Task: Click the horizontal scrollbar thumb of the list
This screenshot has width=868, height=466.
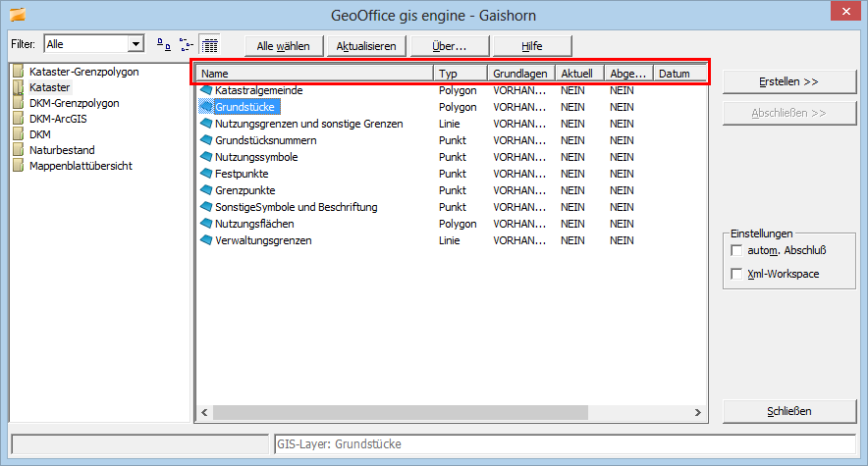Action: tap(401, 412)
